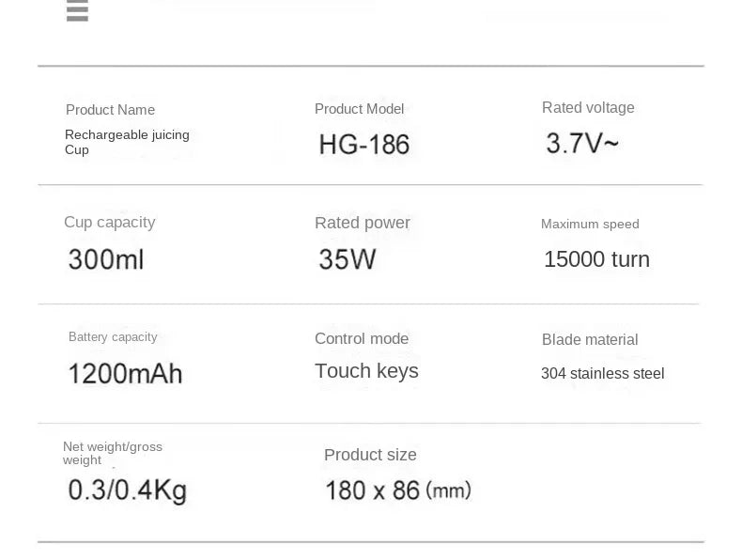
Task: Click the Rated power label
Action: coord(362,223)
